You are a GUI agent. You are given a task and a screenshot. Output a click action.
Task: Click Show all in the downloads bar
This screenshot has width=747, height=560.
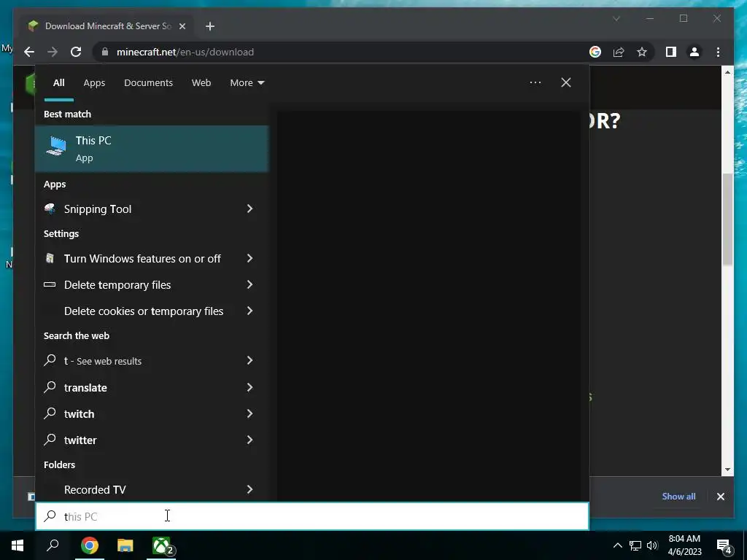[x=678, y=496]
